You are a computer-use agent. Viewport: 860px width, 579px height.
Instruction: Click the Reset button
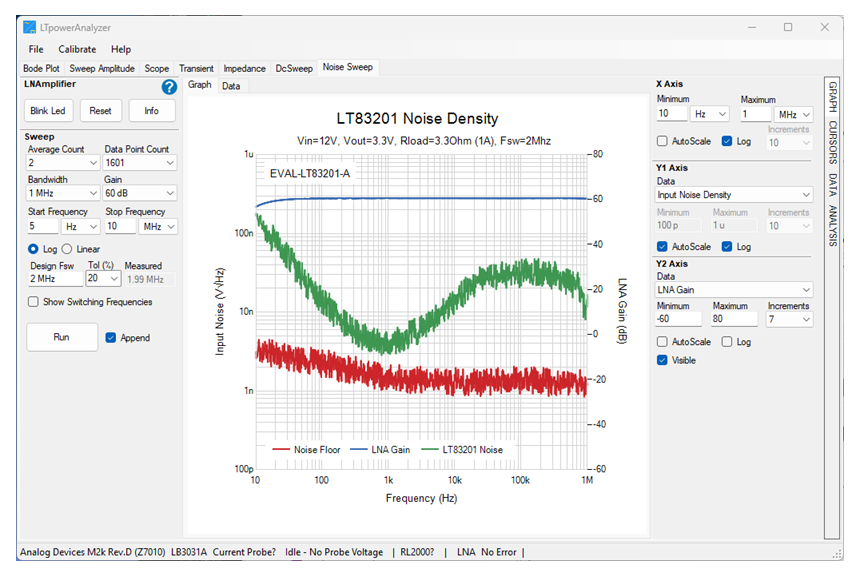coord(100,111)
